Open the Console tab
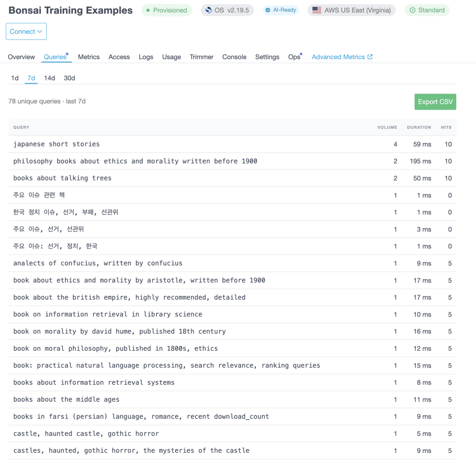The width and height of the screenshot is (476, 462). coord(234,57)
